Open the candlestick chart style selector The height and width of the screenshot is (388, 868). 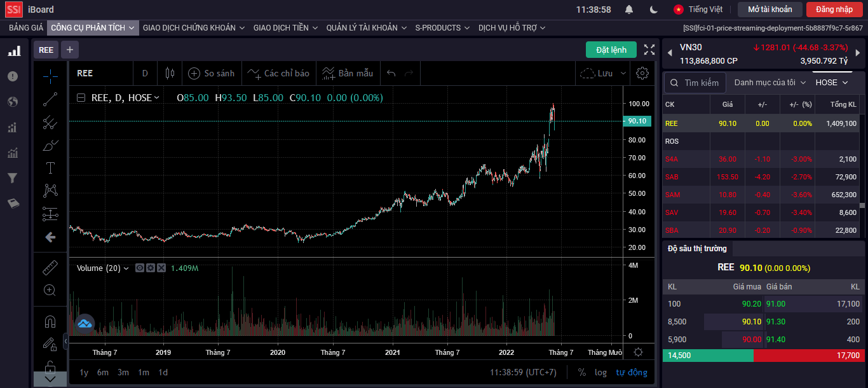[x=170, y=73]
